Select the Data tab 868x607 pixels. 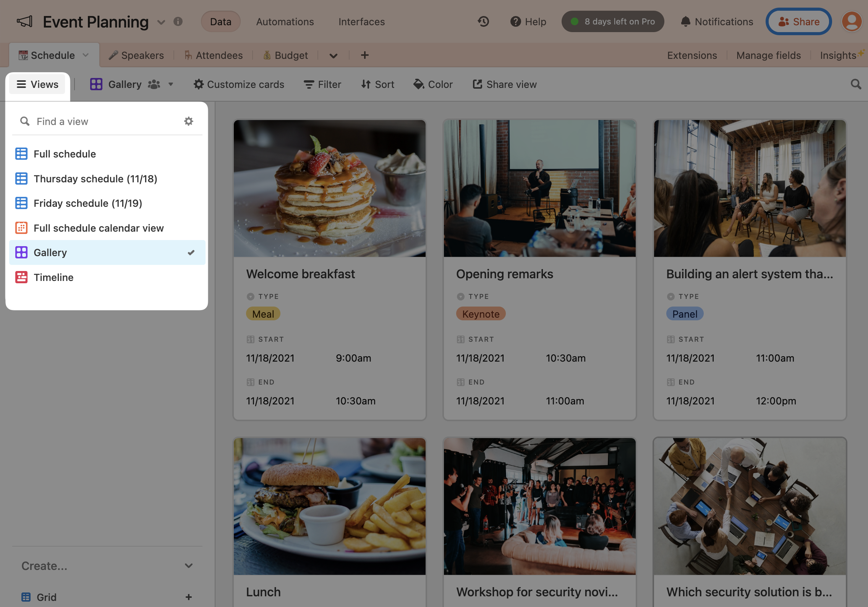pyautogui.click(x=221, y=21)
